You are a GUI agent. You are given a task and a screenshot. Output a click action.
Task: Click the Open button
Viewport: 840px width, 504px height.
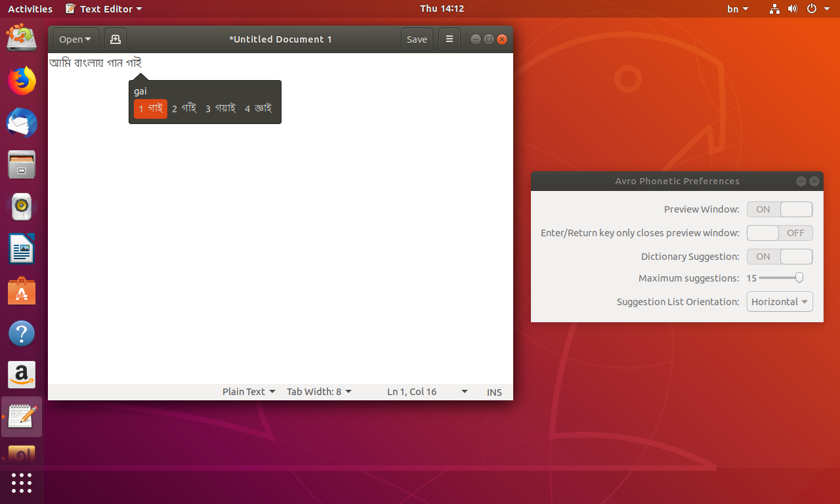pyautogui.click(x=75, y=39)
